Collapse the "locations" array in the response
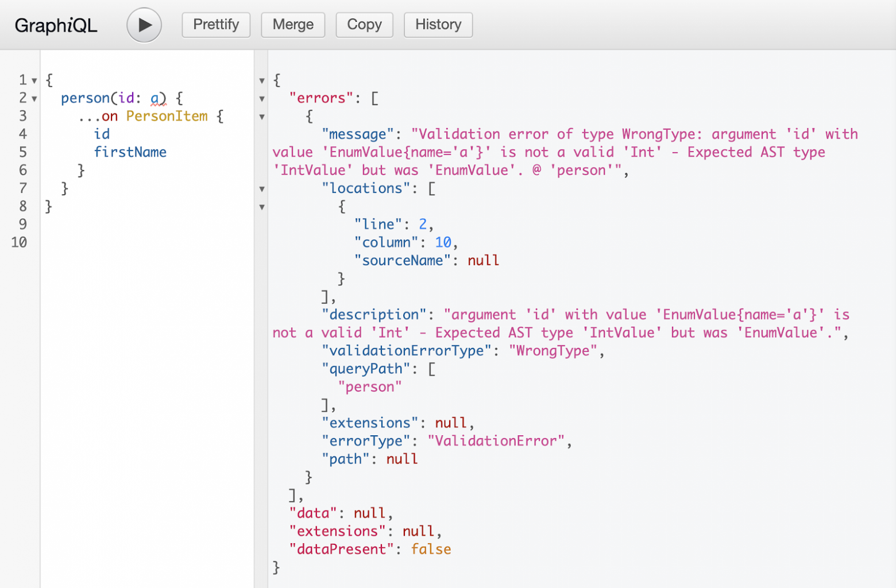Viewport: 896px width, 588px height. tap(262, 189)
